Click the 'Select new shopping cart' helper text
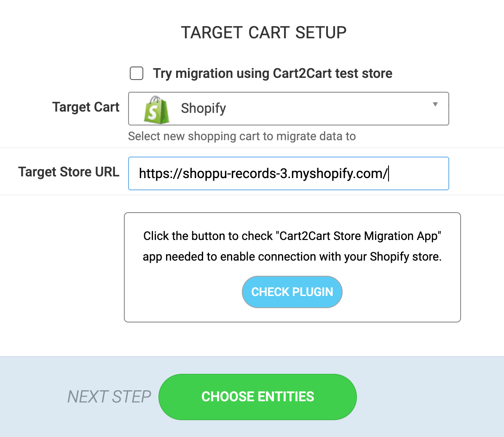This screenshot has width=504, height=437. point(242,136)
